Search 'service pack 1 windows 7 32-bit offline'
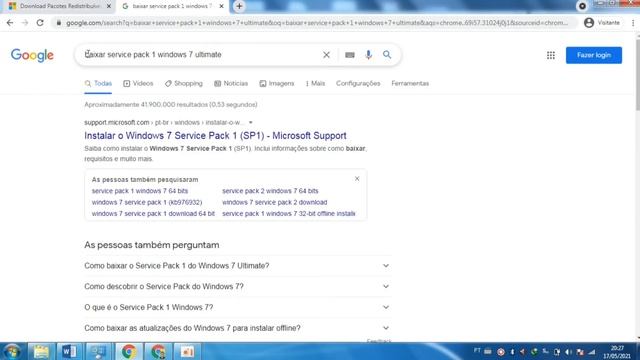 coord(289,214)
